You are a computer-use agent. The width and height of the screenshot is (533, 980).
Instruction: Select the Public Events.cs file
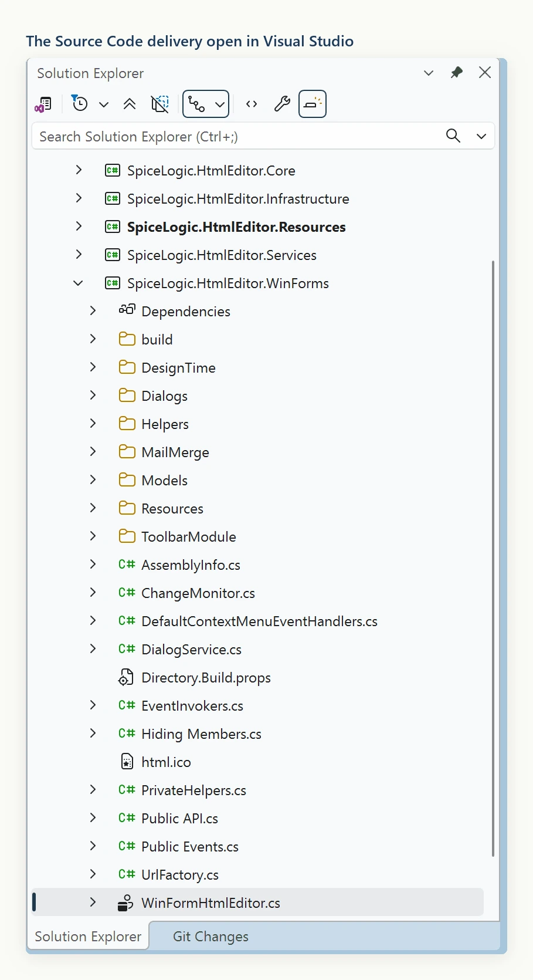[x=190, y=847]
